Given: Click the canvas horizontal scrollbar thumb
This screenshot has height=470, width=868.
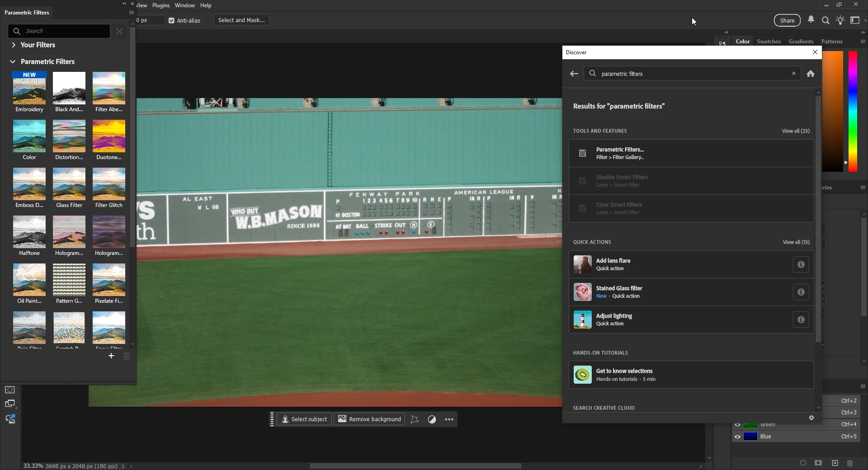Looking at the screenshot, I should (415, 466).
